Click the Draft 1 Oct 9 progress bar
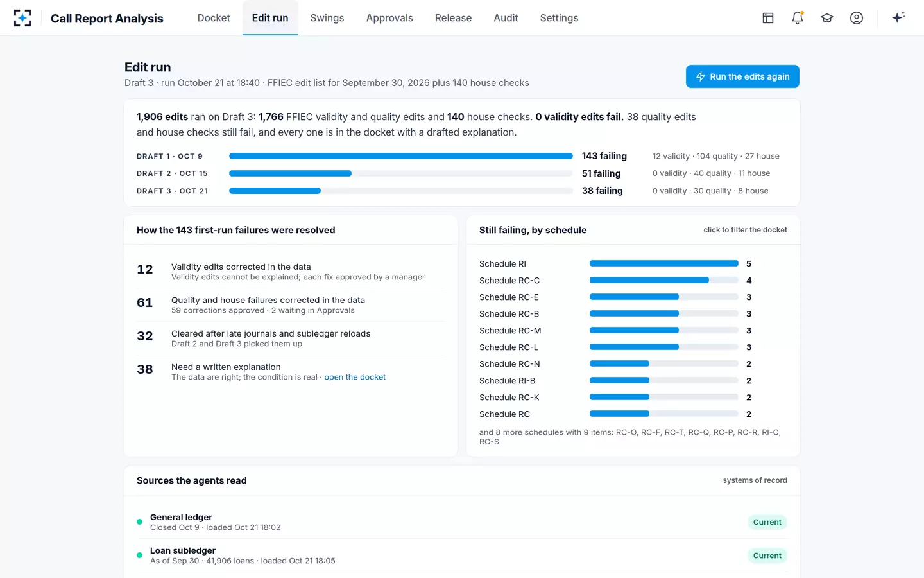This screenshot has width=924, height=578. [x=401, y=156]
